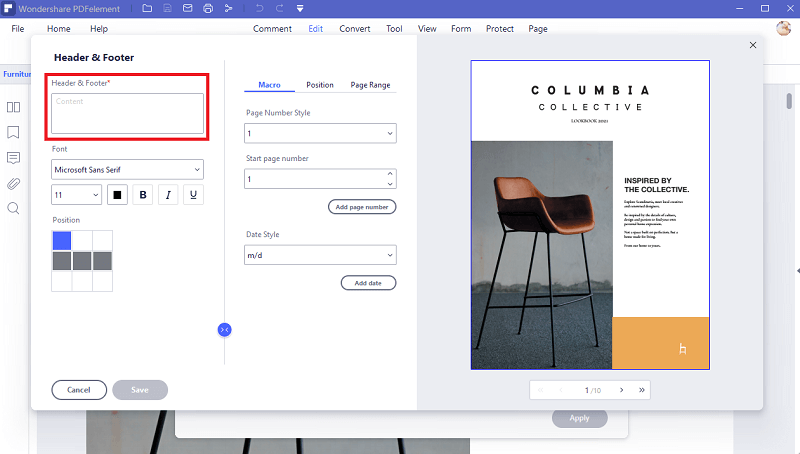Image resolution: width=800 pixels, height=454 pixels.
Task: Open the attachments paperclip panel icon
Action: [x=13, y=183]
